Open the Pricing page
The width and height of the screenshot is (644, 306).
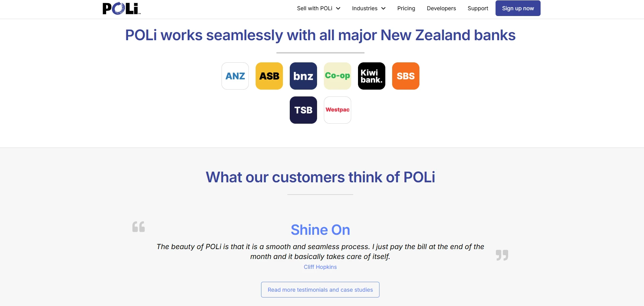click(406, 8)
